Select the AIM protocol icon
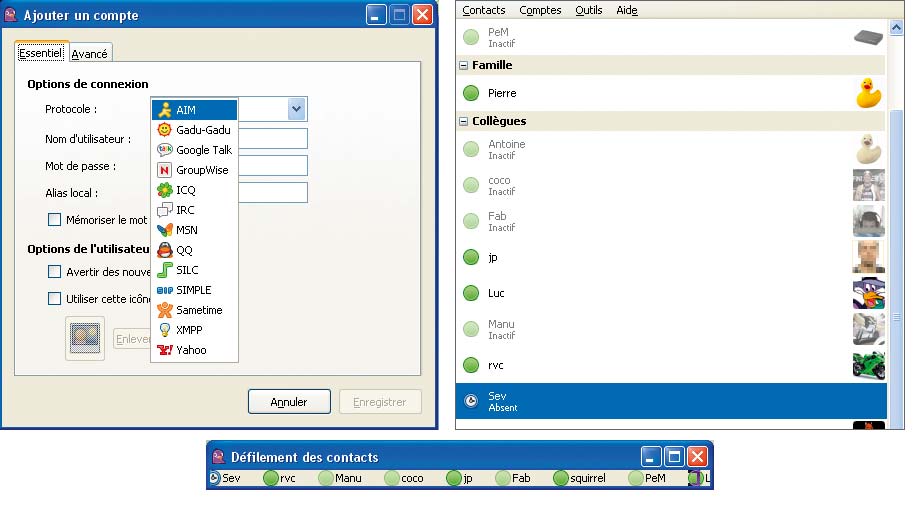 [x=165, y=110]
